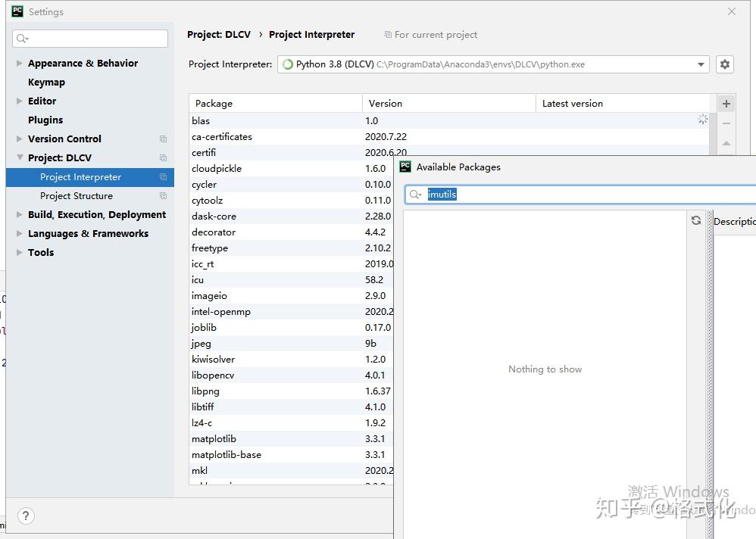The height and width of the screenshot is (539, 756).
Task: Expand the Editor tree node
Action: [18, 101]
